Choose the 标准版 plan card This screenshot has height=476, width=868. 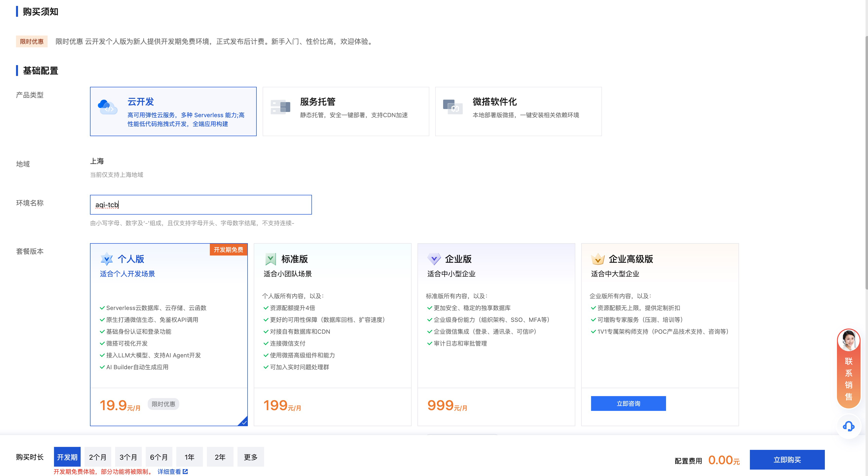tap(333, 334)
